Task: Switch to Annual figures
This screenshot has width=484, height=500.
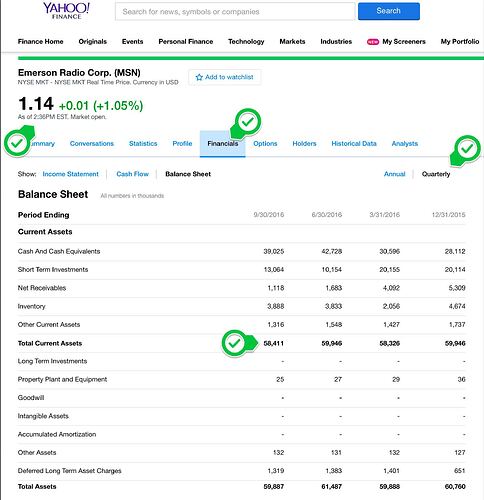Action: pyautogui.click(x=395, y=174)
